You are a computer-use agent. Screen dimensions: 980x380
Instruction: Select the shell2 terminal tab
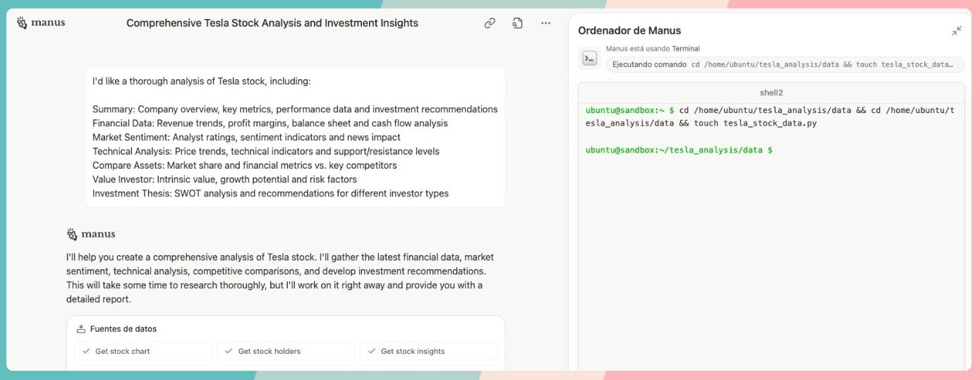pyautogui.click(x=770, y=93)
